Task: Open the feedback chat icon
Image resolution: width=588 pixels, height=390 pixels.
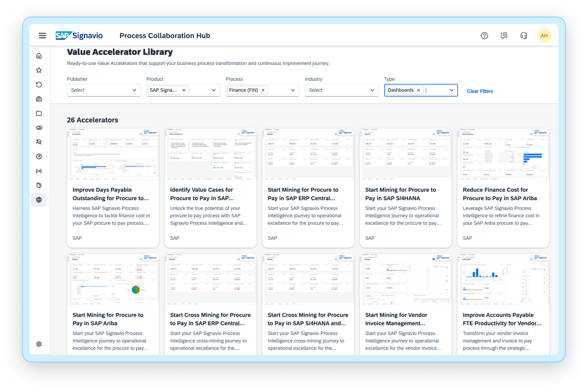Action: (504, 36)
